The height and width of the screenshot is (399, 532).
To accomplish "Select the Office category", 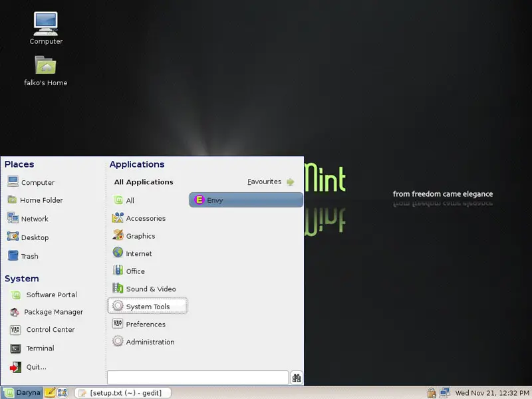I will [148, 271].
